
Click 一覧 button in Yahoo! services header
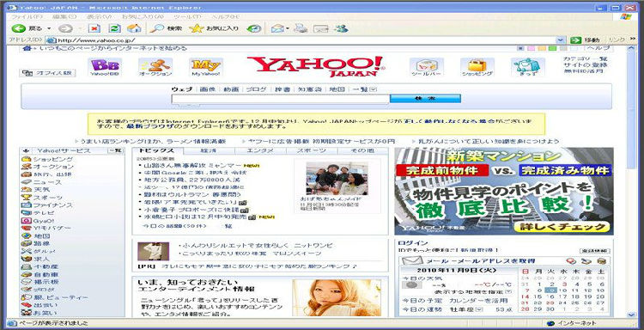click(115, 151)
